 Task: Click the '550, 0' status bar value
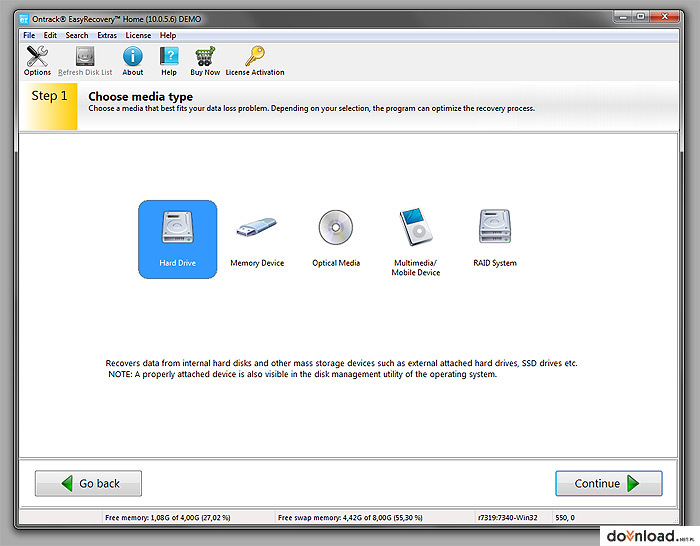click(565, 518)
